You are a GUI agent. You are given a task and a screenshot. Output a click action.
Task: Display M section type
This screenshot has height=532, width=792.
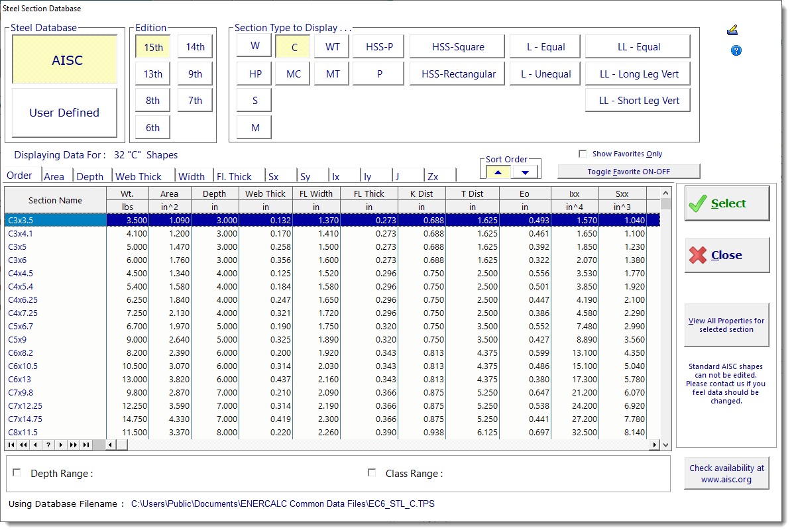[255, 127]
